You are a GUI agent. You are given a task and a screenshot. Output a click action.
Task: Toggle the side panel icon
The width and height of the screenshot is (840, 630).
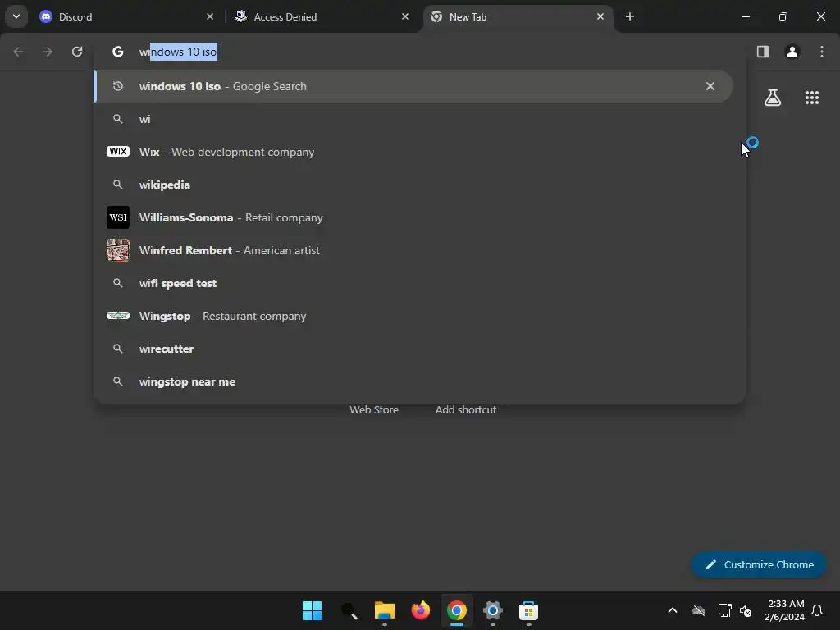(x=763, y=52)
